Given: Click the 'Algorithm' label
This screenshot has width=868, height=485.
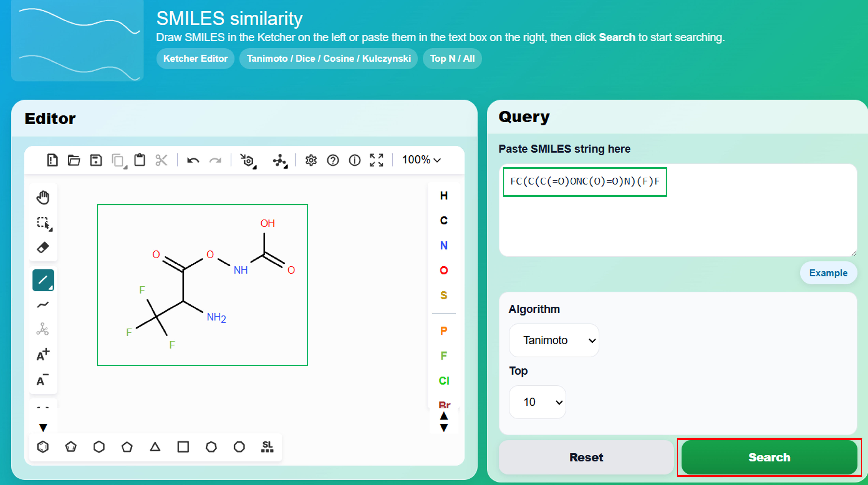Looking at the screenshot, I should tap(534, 309).
